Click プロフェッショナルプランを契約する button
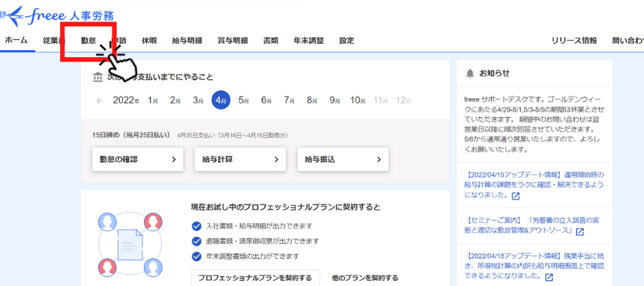The width and height of the screenshot is (644, 286). tap(255, 278)
